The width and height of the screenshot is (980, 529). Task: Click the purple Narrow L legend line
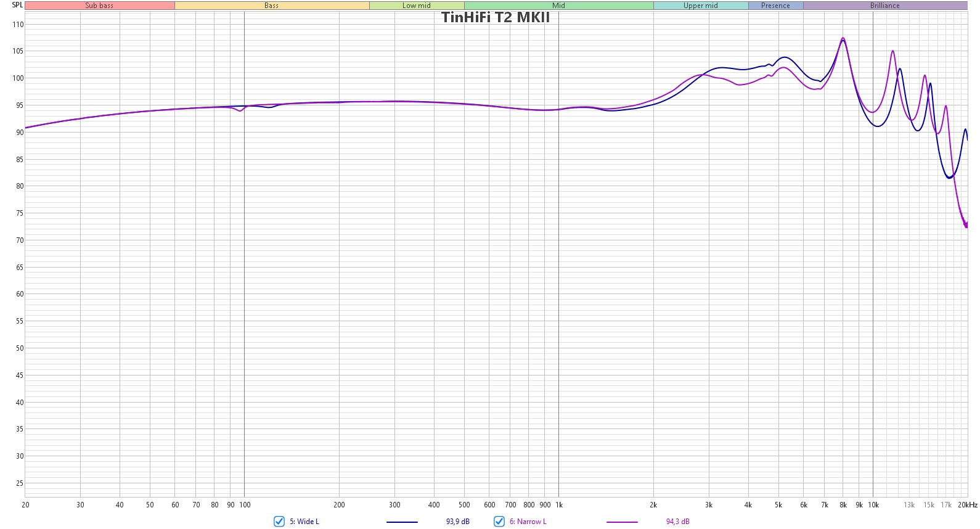coord(622,522)
